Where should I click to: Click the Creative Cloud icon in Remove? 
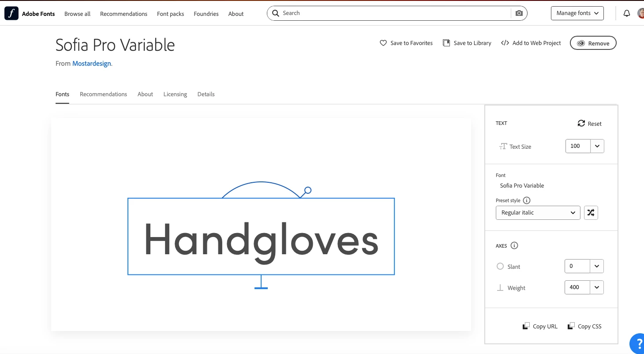point(581,43)
